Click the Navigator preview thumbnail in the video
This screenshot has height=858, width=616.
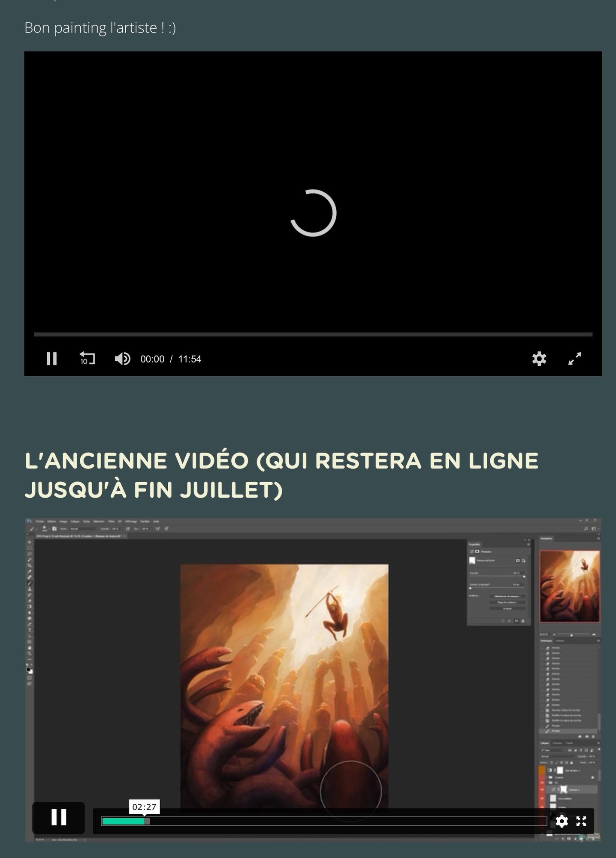[569, 586]
